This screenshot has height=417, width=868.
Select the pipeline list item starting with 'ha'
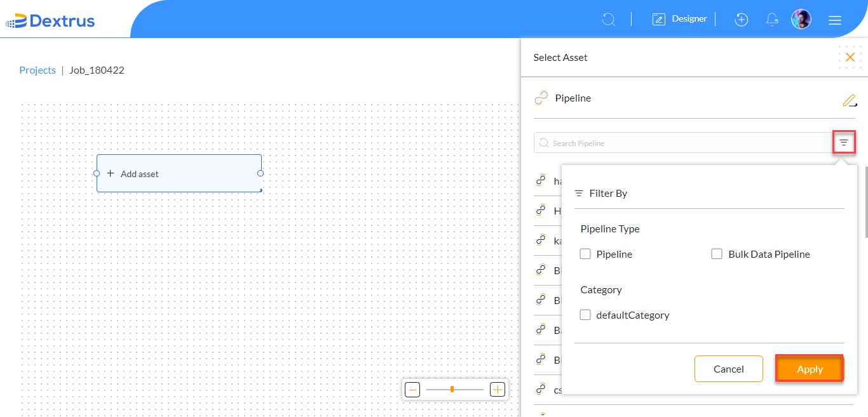[x=547, y=181]
